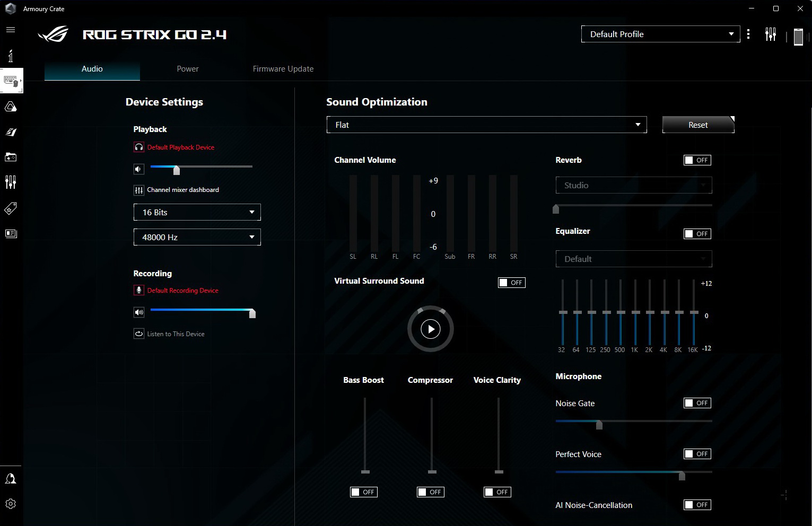
Task: Expand the Default Profile dropdown
Action: pos(660,34)
